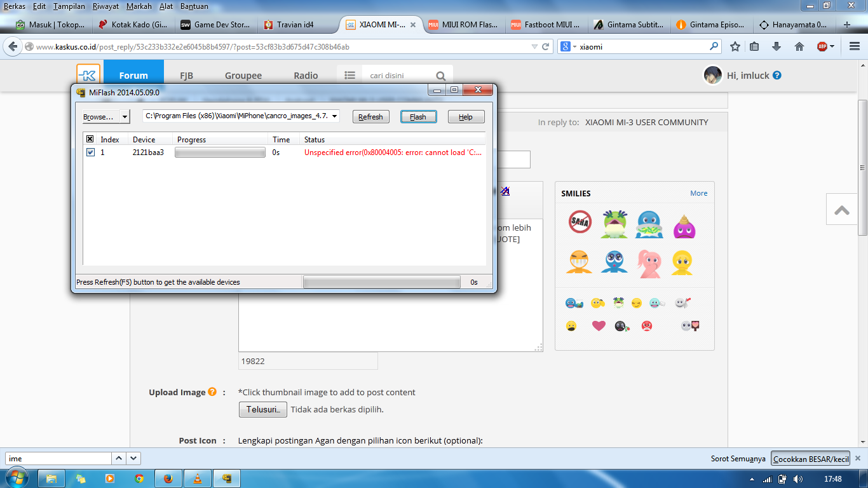Open the Adblock Plus icon menu
The height and width of the screenshot is (488, 868).
point(825,46)
